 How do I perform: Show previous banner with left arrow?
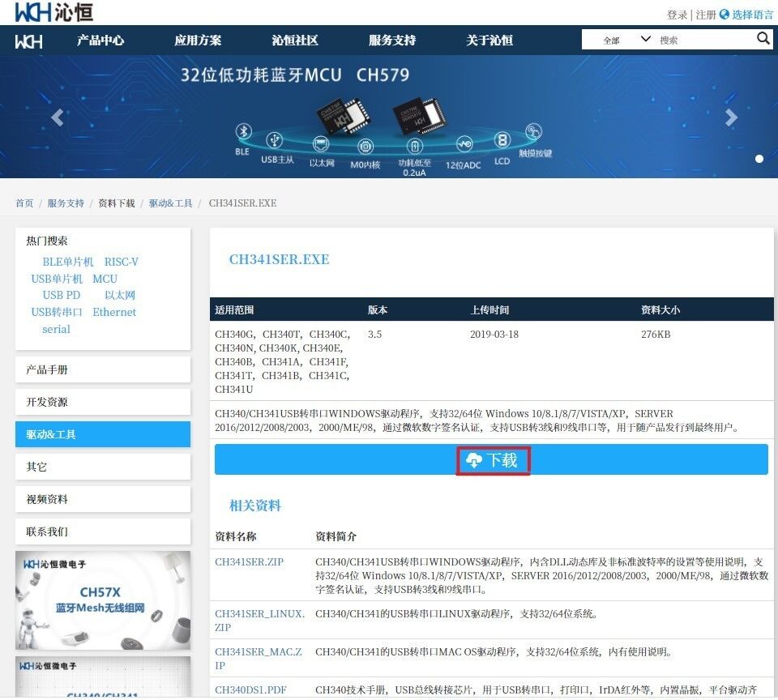[x=58, y=117]
